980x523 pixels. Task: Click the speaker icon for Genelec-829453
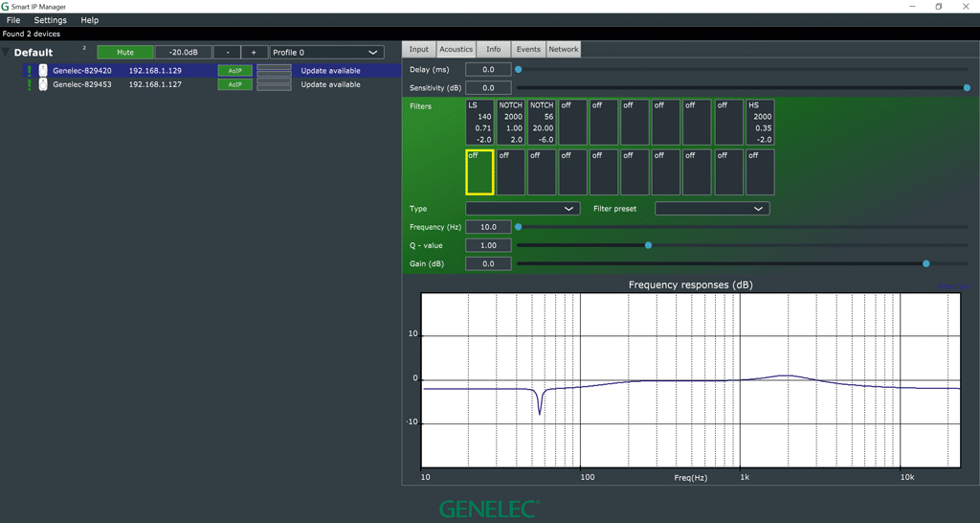(43, 84)
